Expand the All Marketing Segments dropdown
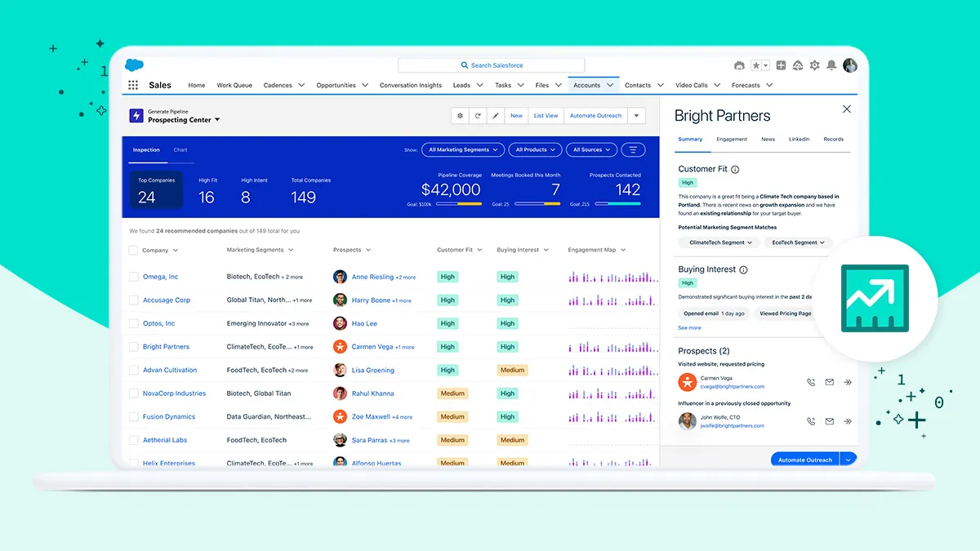980x551 pixels. 462,149
